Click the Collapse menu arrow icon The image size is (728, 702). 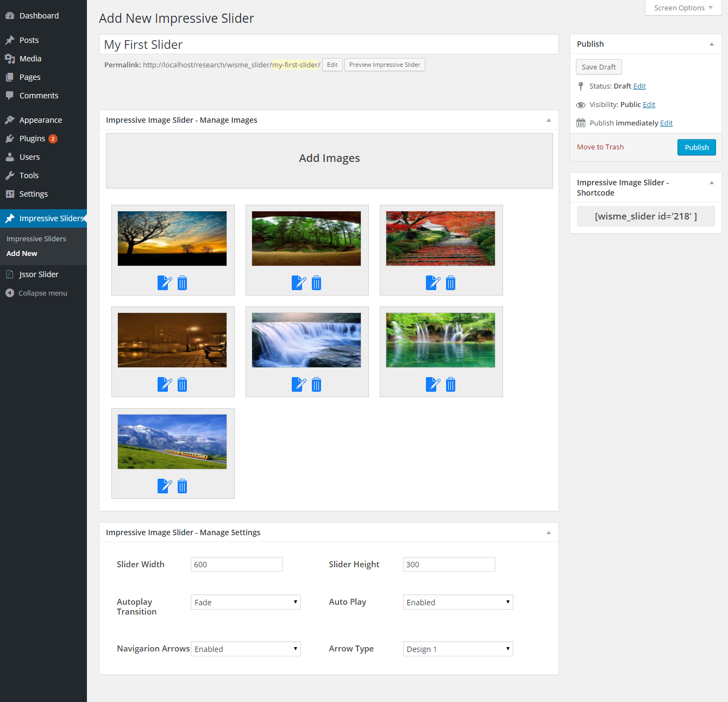tap(10, 293)
